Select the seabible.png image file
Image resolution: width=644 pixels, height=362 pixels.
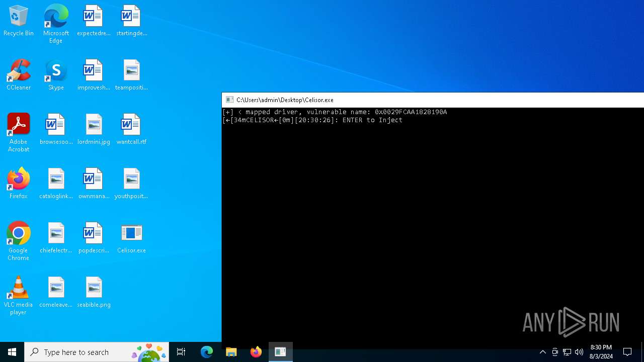click(x=94, y=292)
